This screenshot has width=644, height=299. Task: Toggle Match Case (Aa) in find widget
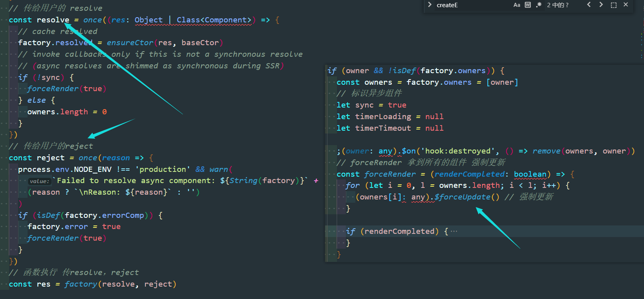(517, 5)
